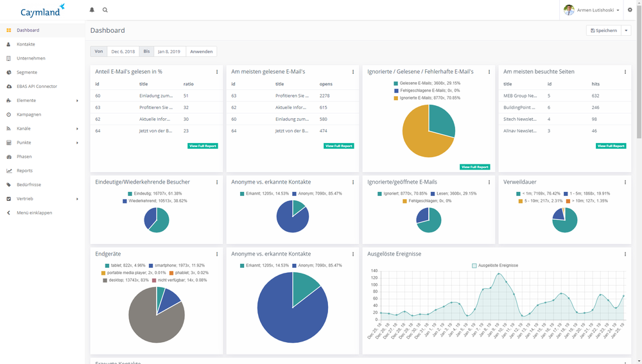Expand the Kanäle submenu arrow
Image resolution: width=642 pixels, height=364 pixels.
(77, 129)
